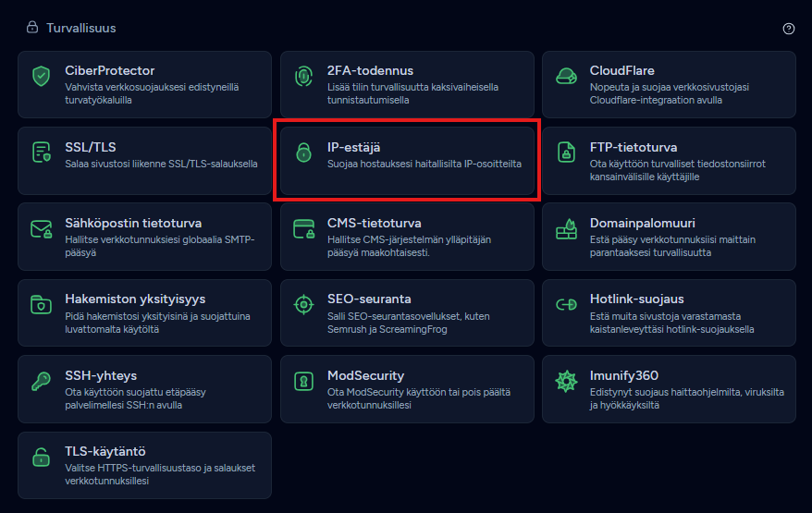Screen dimensions: 812x513
Task: Click the IP-estäjä padlock icon
Action: (x=303, y=153)
